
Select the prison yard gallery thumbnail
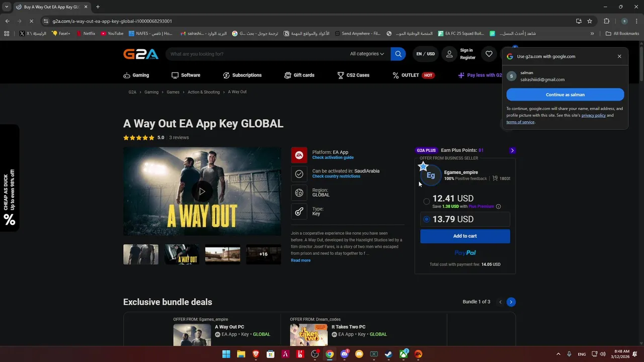pyautogui.click(x=222, y=254)
